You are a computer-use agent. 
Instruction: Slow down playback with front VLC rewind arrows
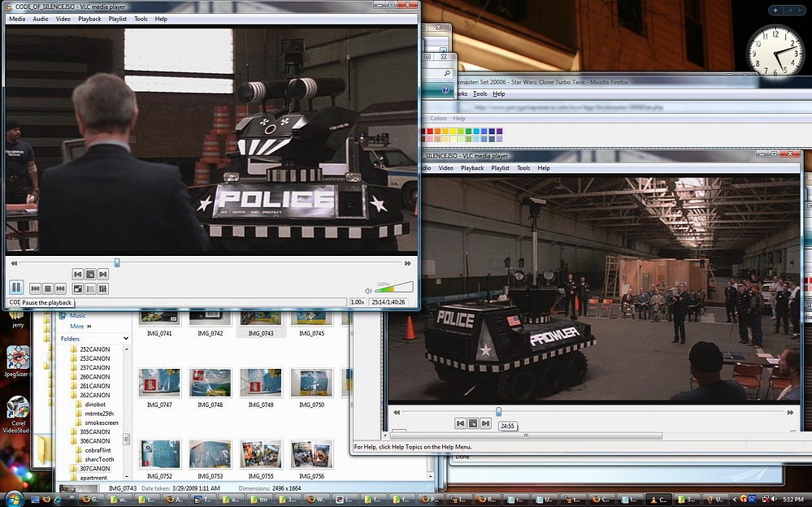[14, 263]
